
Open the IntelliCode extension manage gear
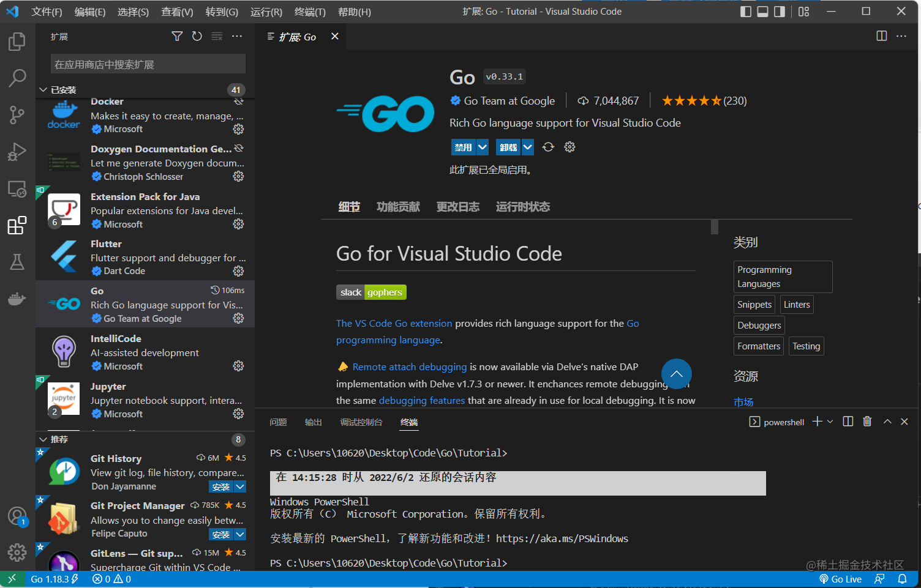pyautogui.click(x=239, y=366)
